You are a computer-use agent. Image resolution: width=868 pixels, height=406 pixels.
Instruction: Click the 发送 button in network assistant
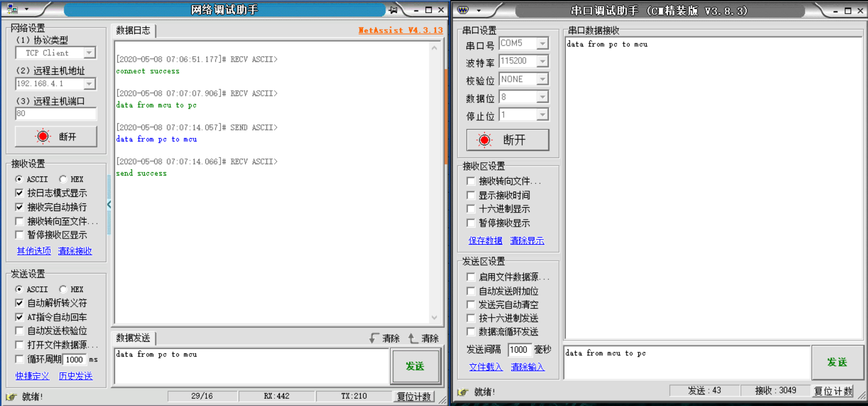pos(415,366)
